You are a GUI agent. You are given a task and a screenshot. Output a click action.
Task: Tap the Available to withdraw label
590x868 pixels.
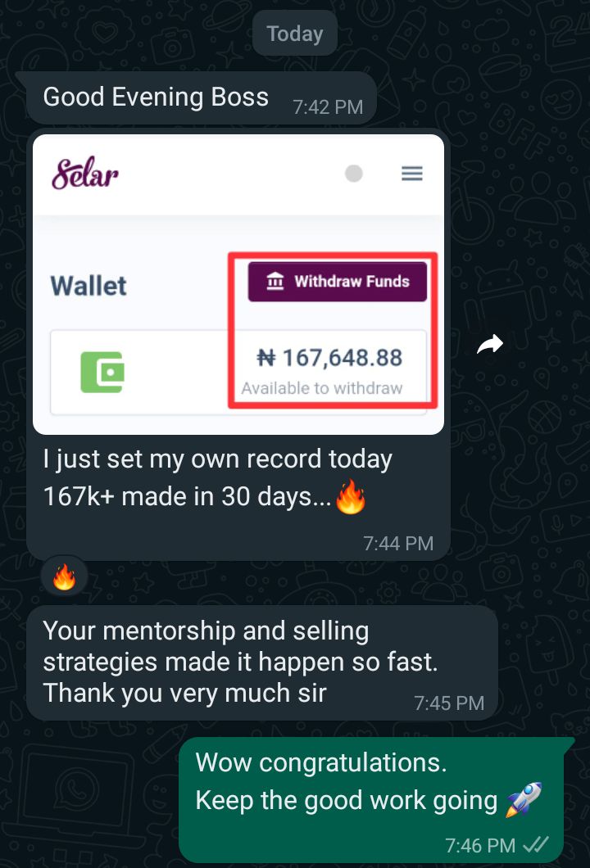click(x=322, y=388)
